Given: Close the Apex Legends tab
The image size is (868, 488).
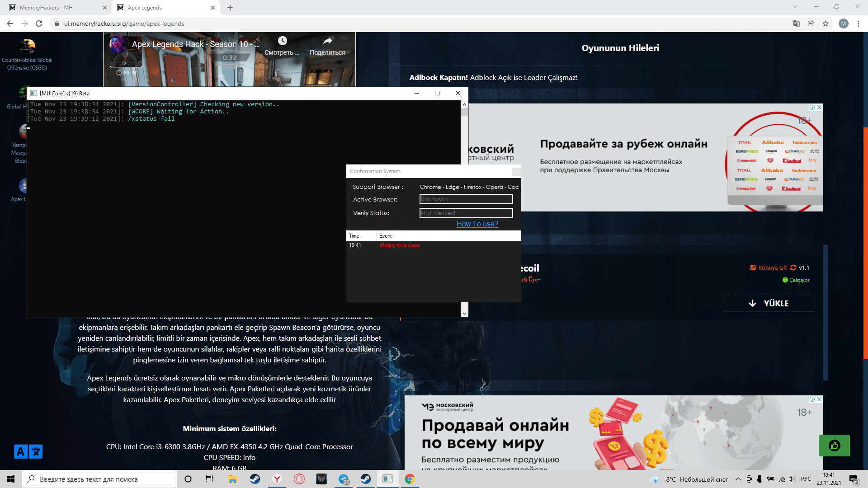Looking at the screenshot, I should pos(213,8).
